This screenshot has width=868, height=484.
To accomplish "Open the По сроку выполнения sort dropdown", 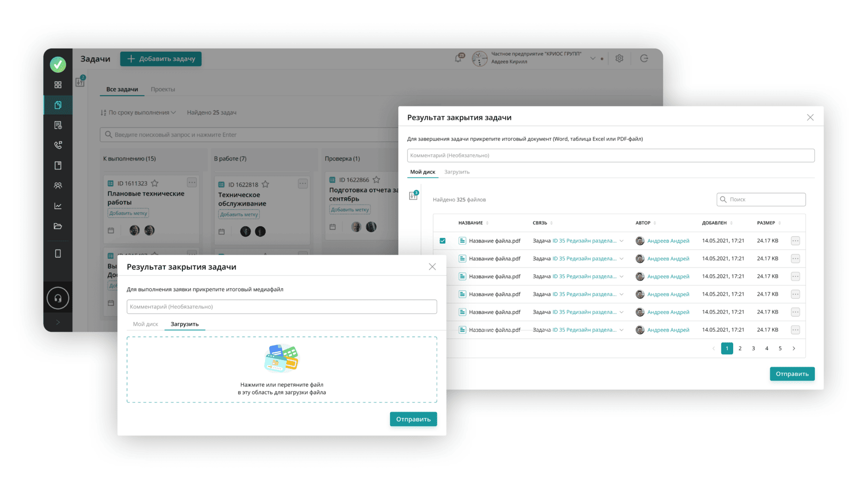I will [x=138, y=113].
